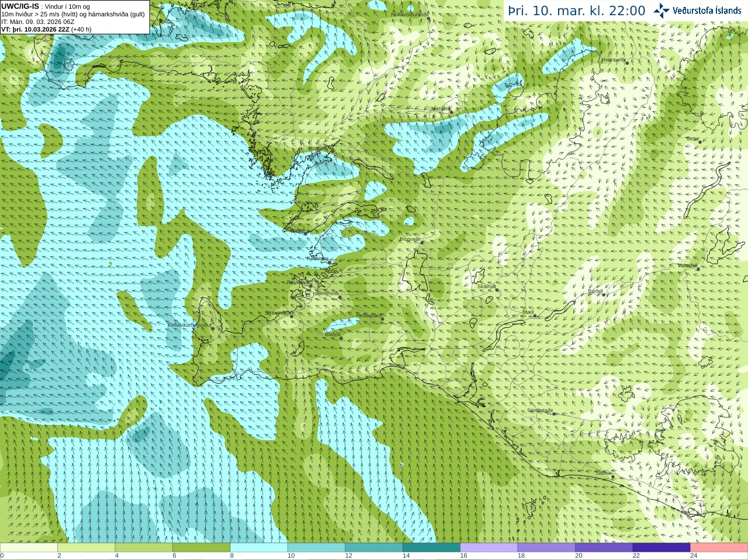Click the Reykjavík station label
Screen dimensions: 748x560
click(x=297, y=282)
